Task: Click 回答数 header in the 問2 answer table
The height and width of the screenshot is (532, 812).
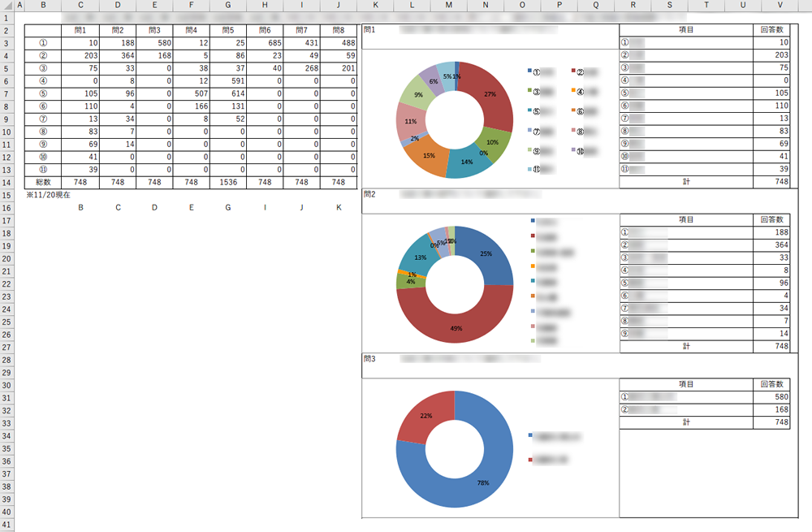Action: (x=771, y=220)
